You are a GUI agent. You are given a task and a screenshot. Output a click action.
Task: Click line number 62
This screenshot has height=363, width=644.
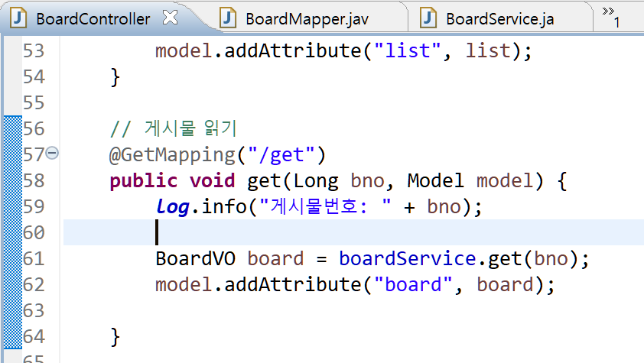click(33, 284)
